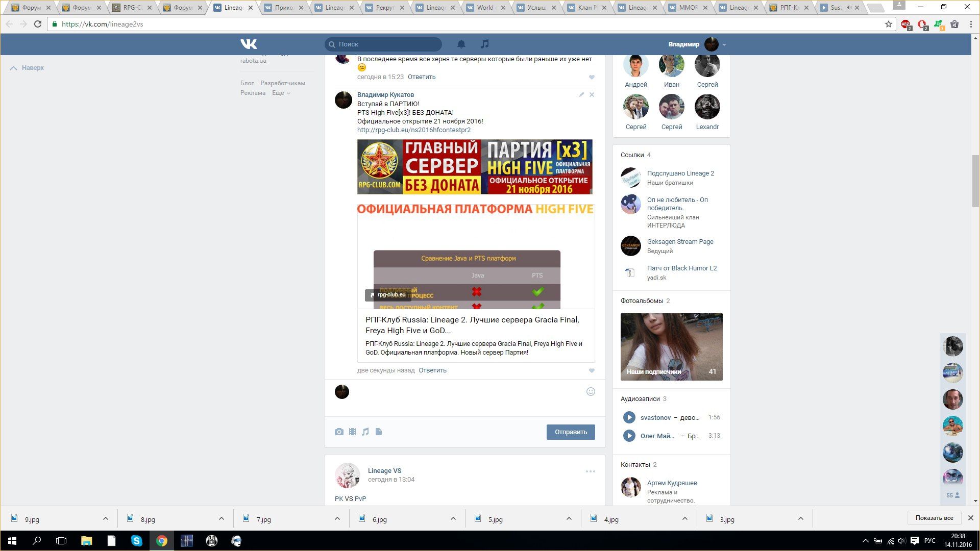Open Action Center notification icon
This screenshot has width=980, height=551.
(x=915, y=541)
